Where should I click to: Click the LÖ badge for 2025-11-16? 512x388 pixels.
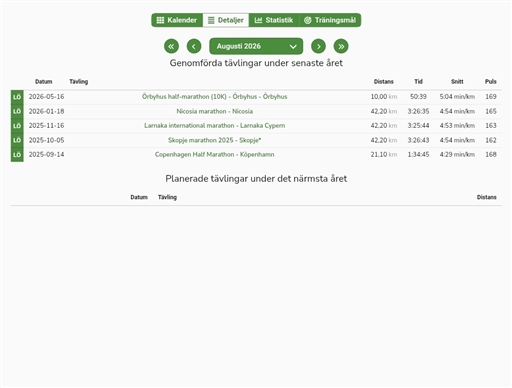point(17,126)
